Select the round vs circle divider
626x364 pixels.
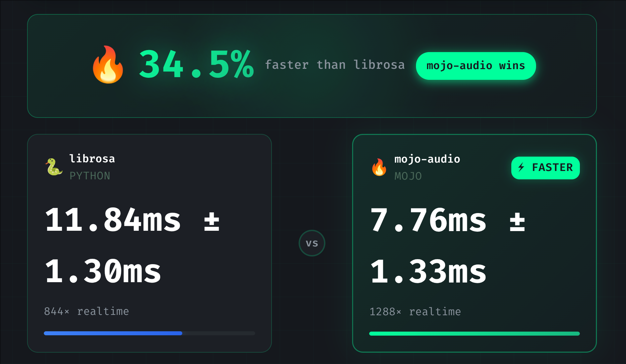click(x=312, y=243)
